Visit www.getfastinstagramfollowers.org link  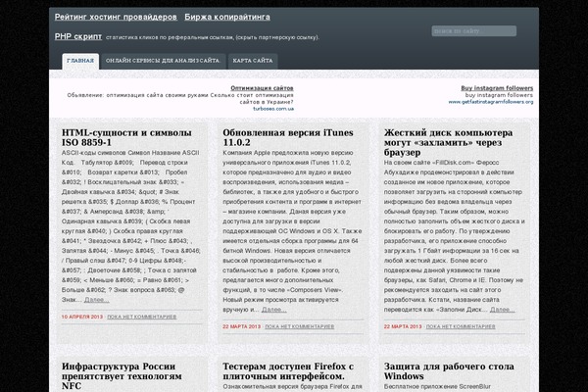(x=491, y=102)
